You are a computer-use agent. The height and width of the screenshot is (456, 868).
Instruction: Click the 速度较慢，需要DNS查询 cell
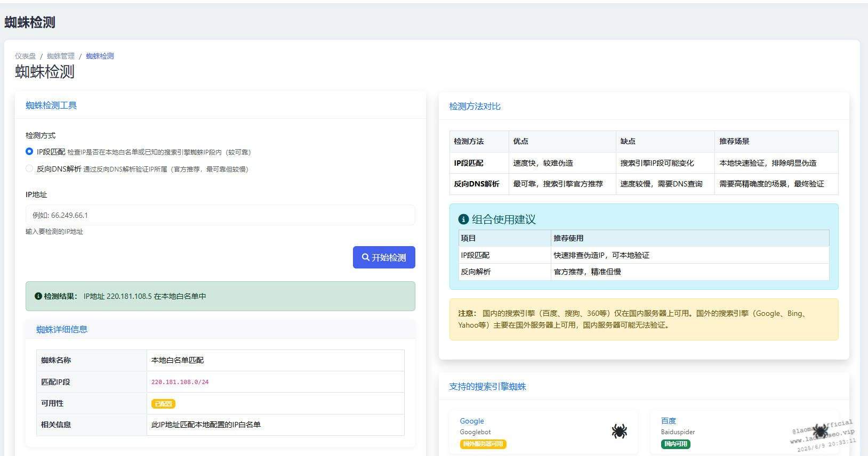pyautogui.click(x=665, y=184)
